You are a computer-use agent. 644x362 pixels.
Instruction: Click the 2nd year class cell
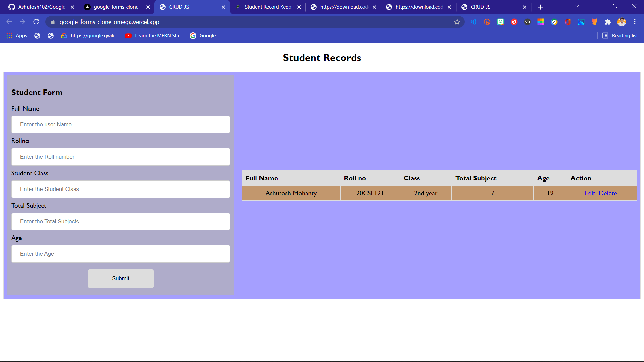tap(426, 193)
